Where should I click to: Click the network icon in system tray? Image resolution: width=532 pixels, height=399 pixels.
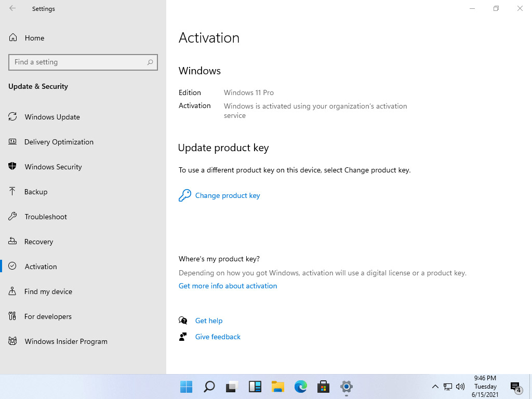click(x=448, y=387)
